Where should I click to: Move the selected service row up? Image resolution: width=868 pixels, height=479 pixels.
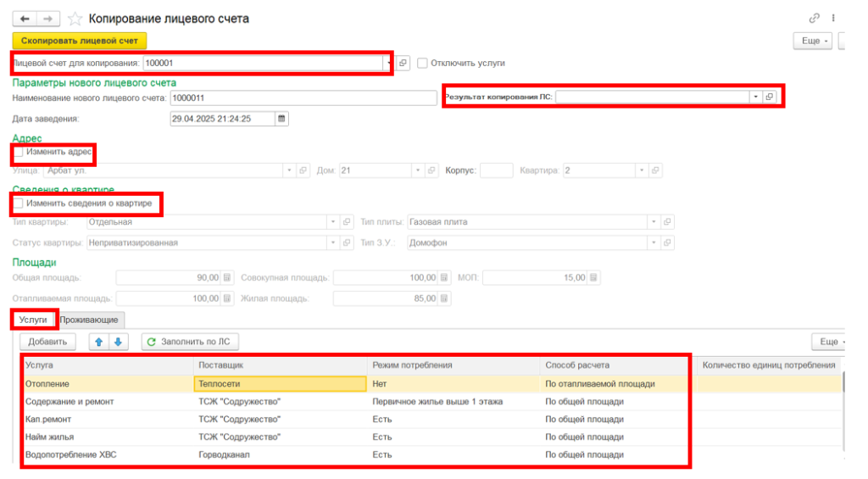98,342
